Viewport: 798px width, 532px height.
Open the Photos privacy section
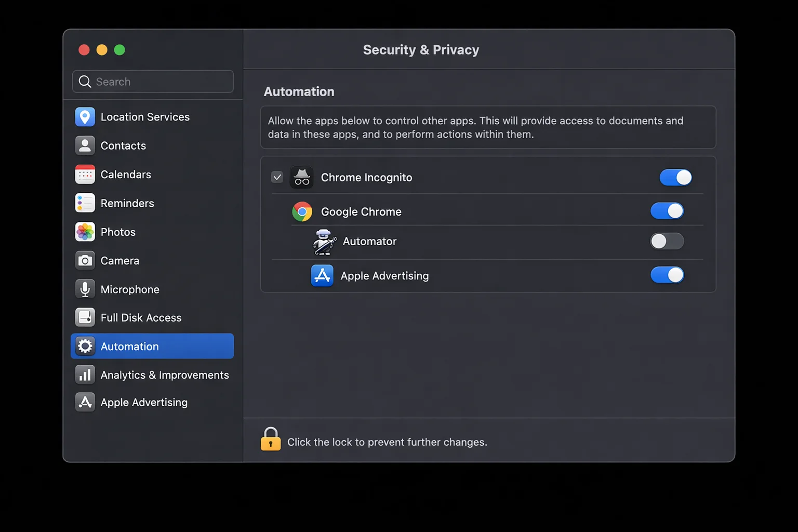click(x=152, y=232)
